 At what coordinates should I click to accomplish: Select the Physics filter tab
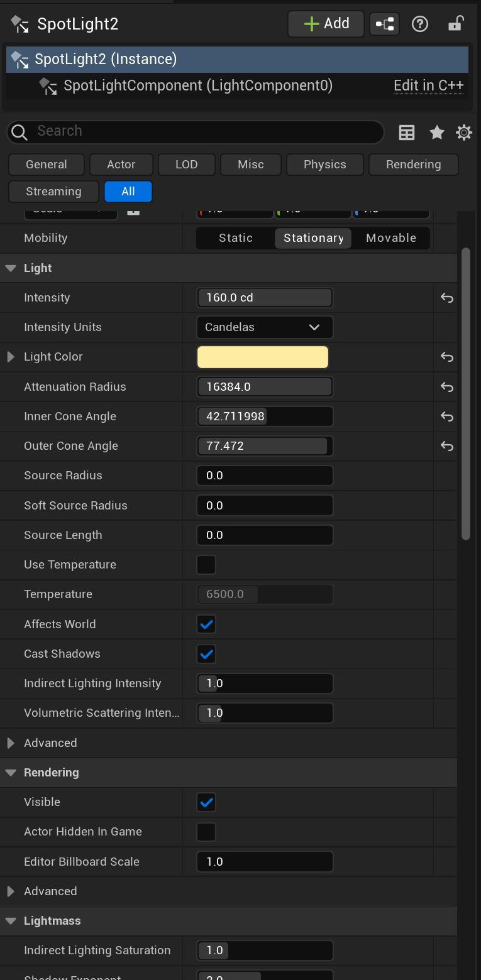(324, 165)
